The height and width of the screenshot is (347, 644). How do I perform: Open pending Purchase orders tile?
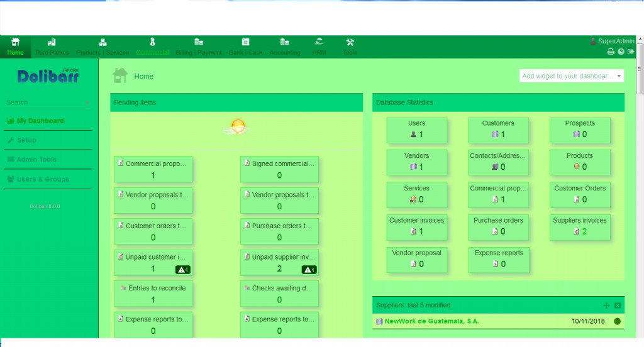[279, 231]
